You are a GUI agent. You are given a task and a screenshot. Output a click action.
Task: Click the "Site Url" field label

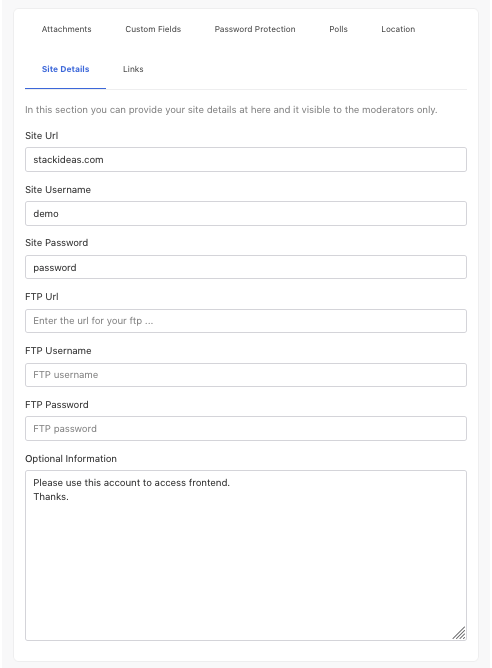[x=42, y=135]
